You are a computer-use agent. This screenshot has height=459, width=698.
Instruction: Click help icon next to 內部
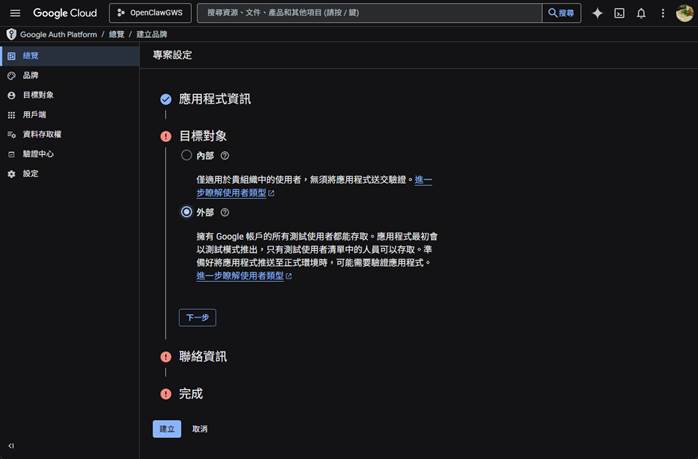tap(225, 156)
